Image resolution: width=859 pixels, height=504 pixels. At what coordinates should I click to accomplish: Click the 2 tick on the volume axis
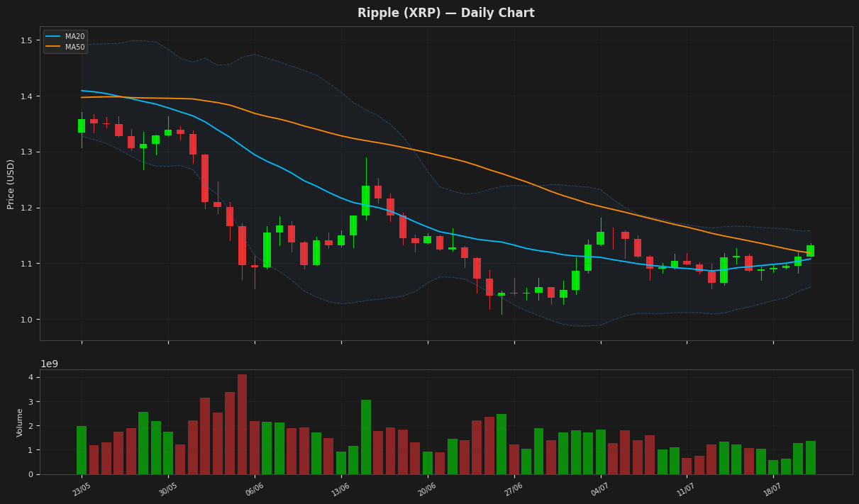click(30, 426)
